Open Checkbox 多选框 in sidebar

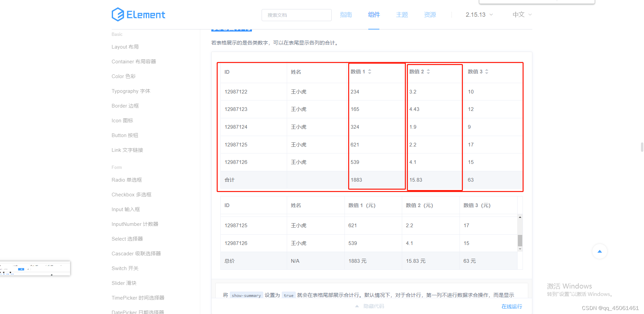click(x=131, y=195)
